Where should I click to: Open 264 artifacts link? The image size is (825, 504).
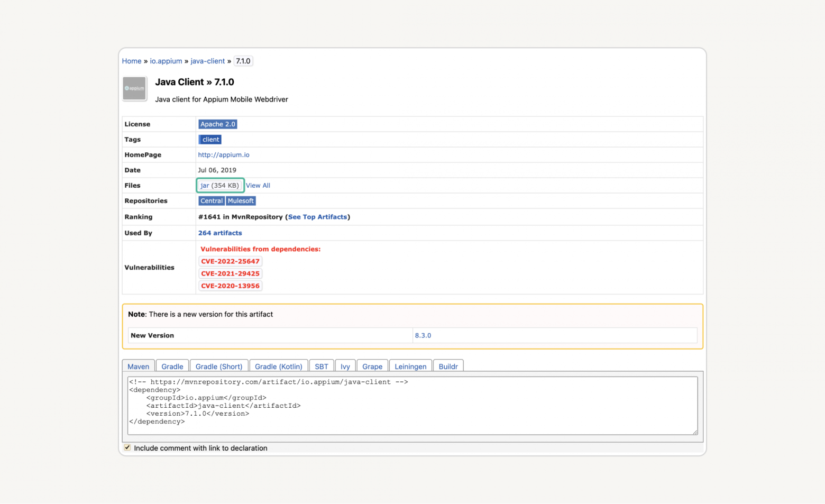[x=220, y=233]
